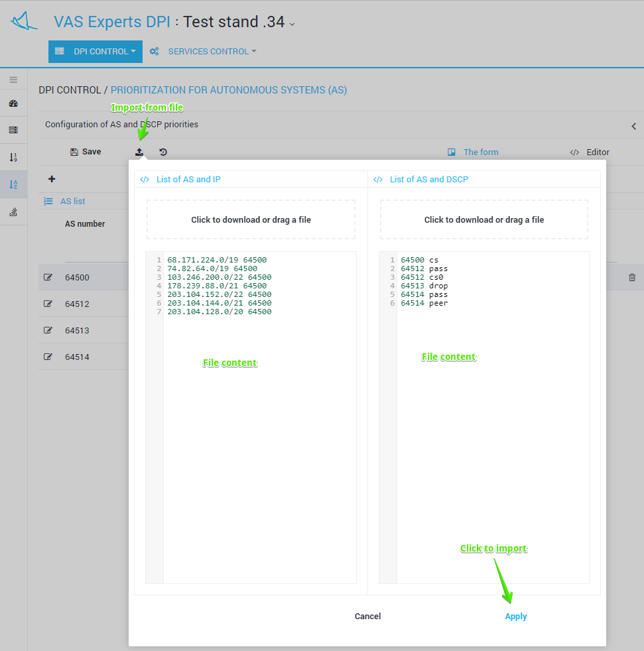Delete AS 64500 with the trash icon

(631, 278)
